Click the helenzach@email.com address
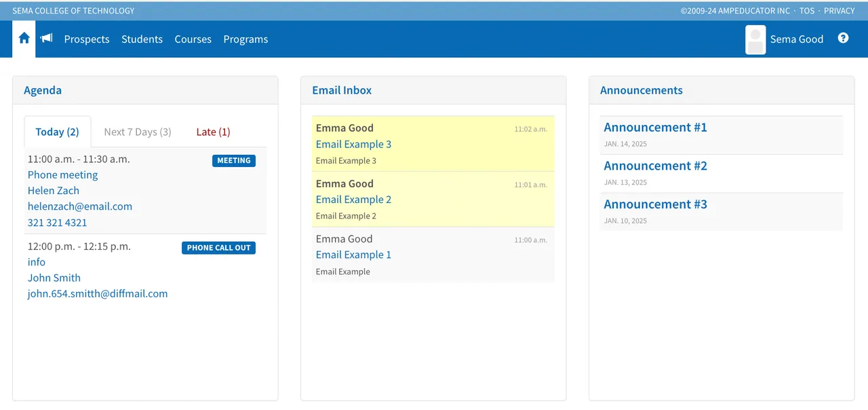The width and height of the screenshot is (868, 410). tap(80, 206)
